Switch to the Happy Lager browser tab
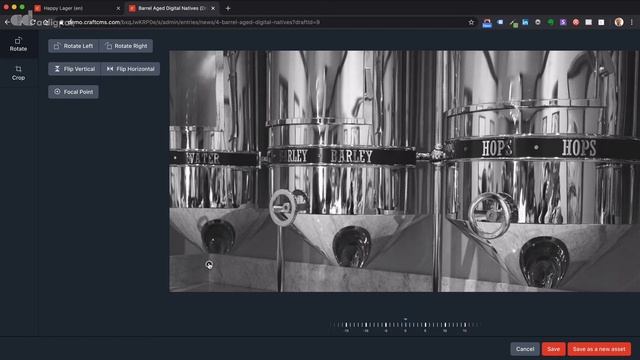 coord(73,8)
